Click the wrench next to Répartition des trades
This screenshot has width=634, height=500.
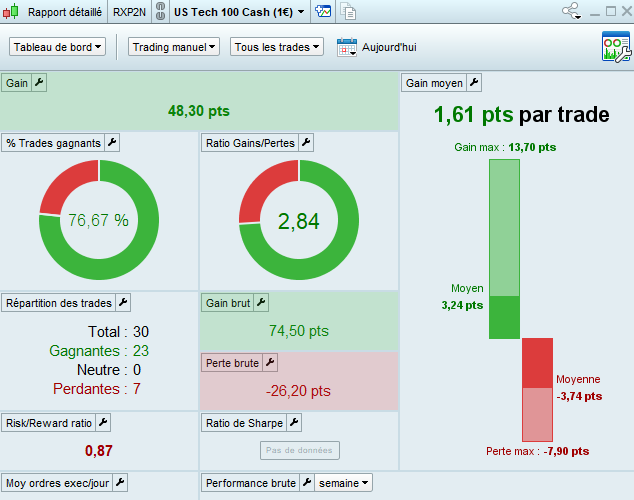(123, 302)
